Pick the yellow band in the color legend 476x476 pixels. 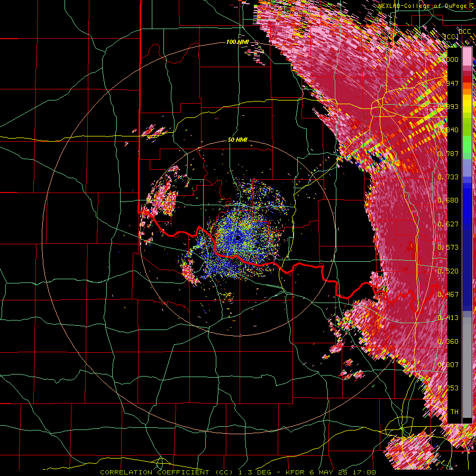pyautogui.click(x=467, y=105)
